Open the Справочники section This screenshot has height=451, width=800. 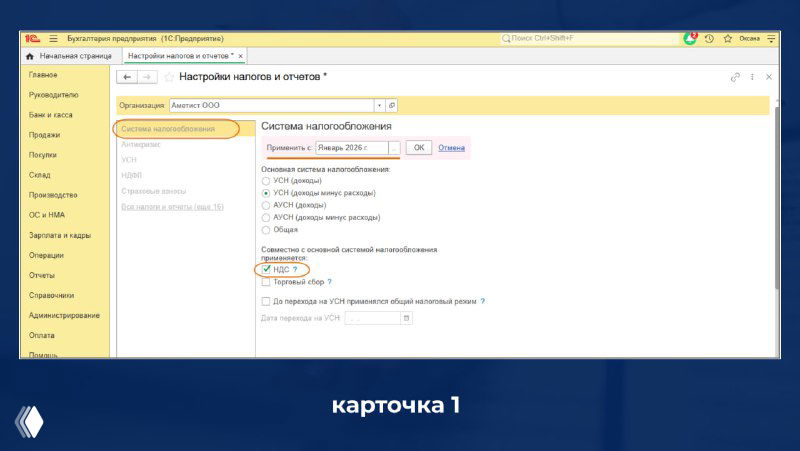51,296
